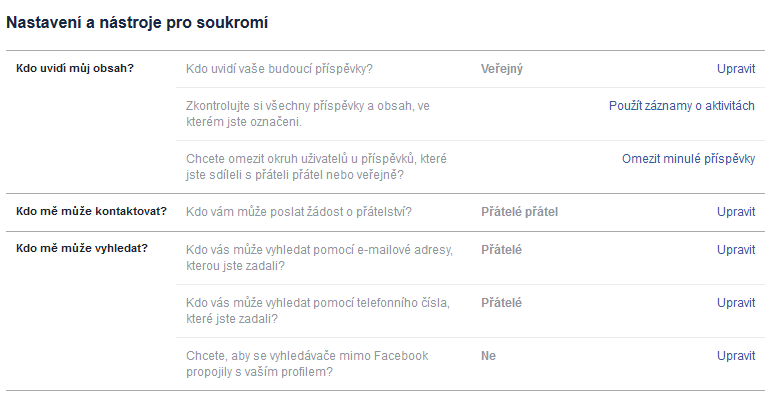Expand the 'Kdo vám může poslat žádost o přátelství?' row
The height and width of the screenshot is (395, 783).
(x=470, y=212)
